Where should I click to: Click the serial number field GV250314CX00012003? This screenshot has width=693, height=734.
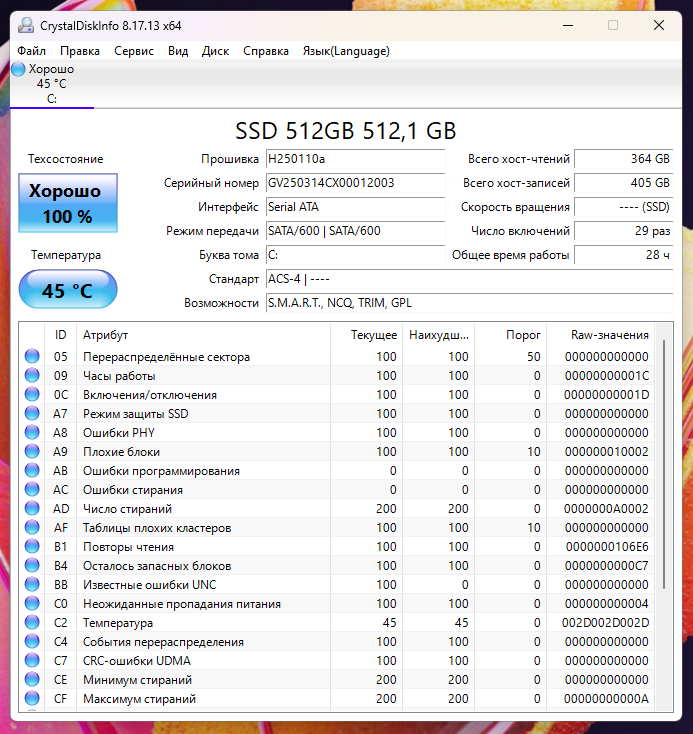[355, 183]
